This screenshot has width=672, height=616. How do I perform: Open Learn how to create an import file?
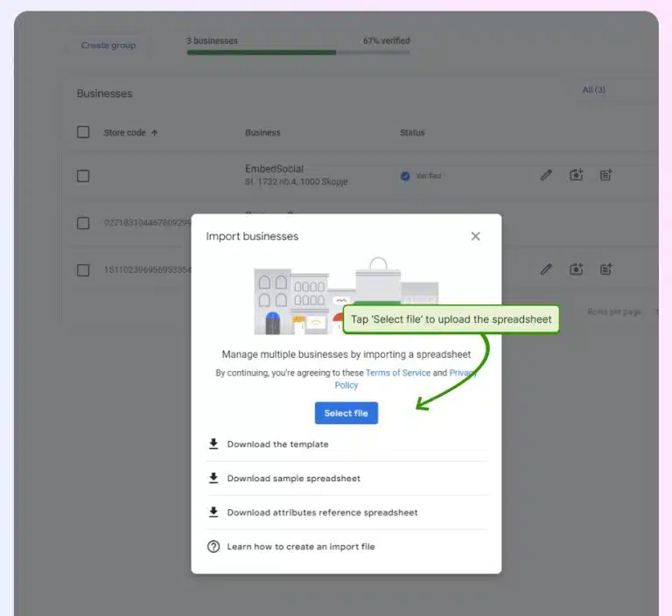click(301, 547)
